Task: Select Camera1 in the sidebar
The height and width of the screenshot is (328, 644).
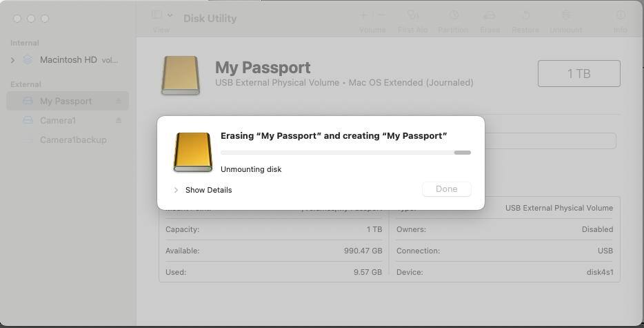Action: coord(58,121)
